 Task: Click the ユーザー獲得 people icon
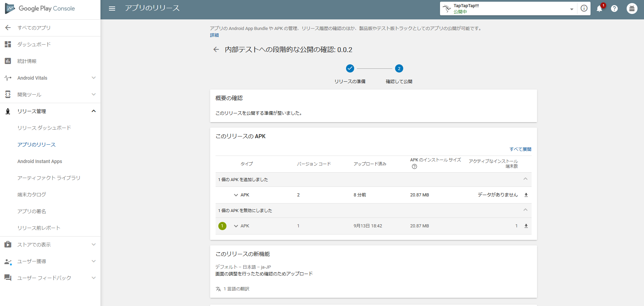(8, 261)
